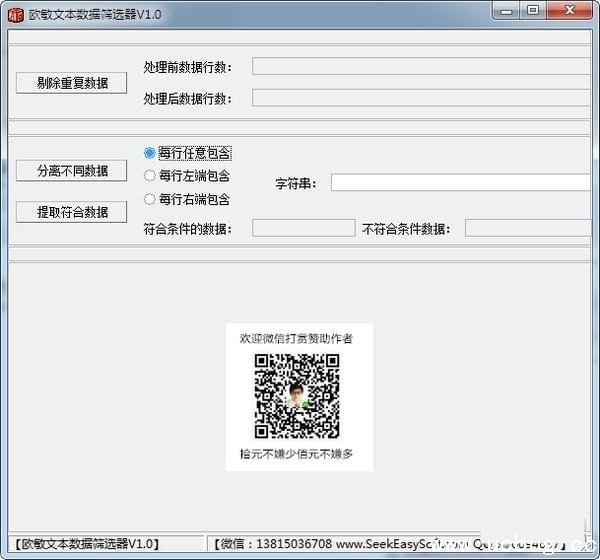This screenshot has height=560, width=600.
Task: Choose the 每行左端包含 radio button
Action: [151, 176]
